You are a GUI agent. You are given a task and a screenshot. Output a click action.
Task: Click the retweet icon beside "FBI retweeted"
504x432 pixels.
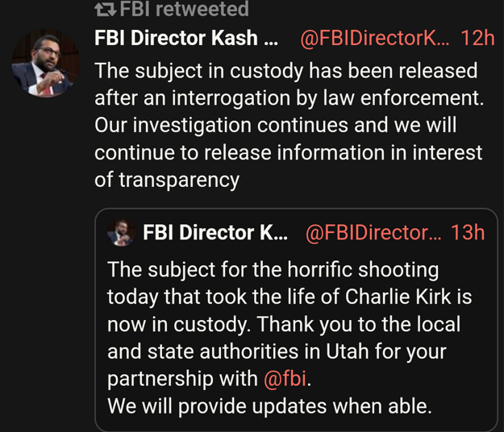pyautogui.click(x=105, y=10)
